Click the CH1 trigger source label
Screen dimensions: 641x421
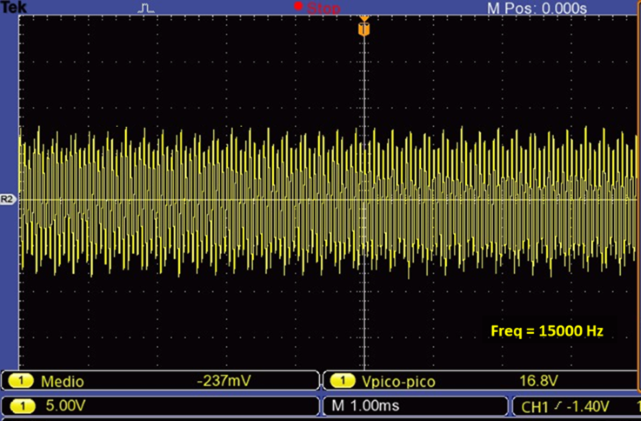tap(534, 407)
